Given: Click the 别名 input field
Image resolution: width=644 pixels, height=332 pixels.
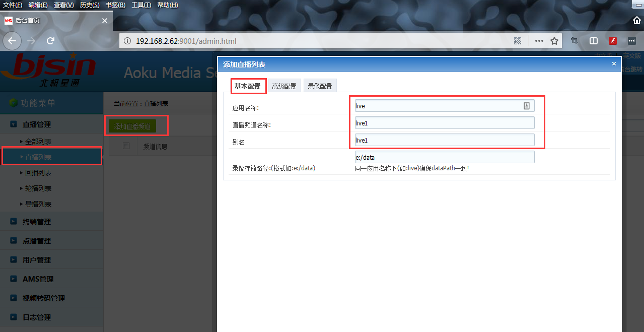Looking at the screenshot, I should (x=445, y=140).
